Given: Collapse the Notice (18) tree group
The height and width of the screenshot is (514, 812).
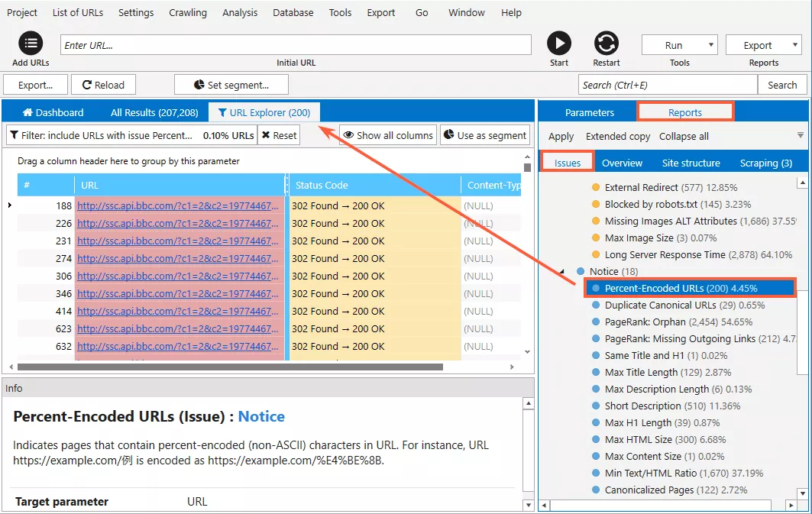Looking at the screenshot, I should [x=562, y=271].
